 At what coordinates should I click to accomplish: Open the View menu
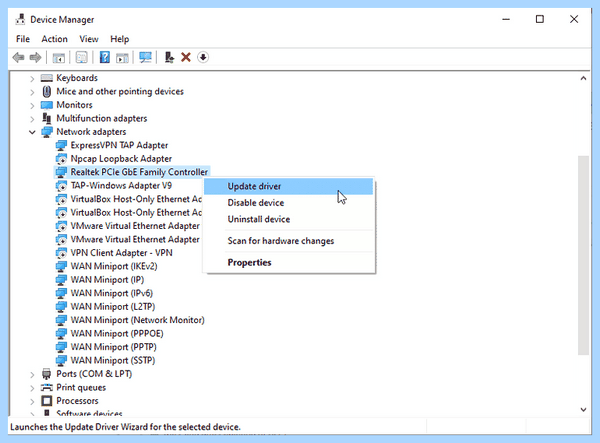point(89,39)
